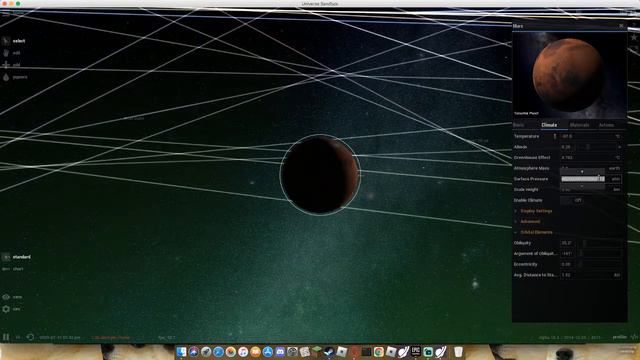This screenshot has height=360, width=640.
Task: Open Discord in the Dock
Action: [280, 351]
